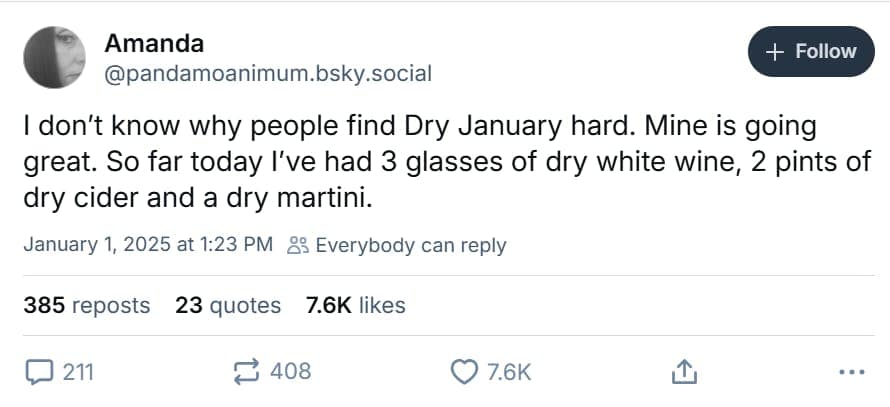Viewport: 890px width, 407px height.
Task: Click the people icon beside reply settings
Action: (298, 246)
